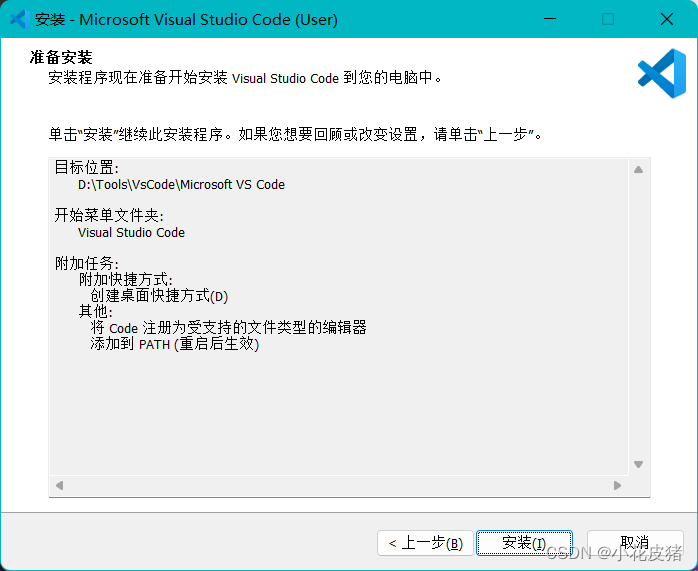Click the 其他 line
Viewport: 698px width, 571px height.
(x=96, y=311)
